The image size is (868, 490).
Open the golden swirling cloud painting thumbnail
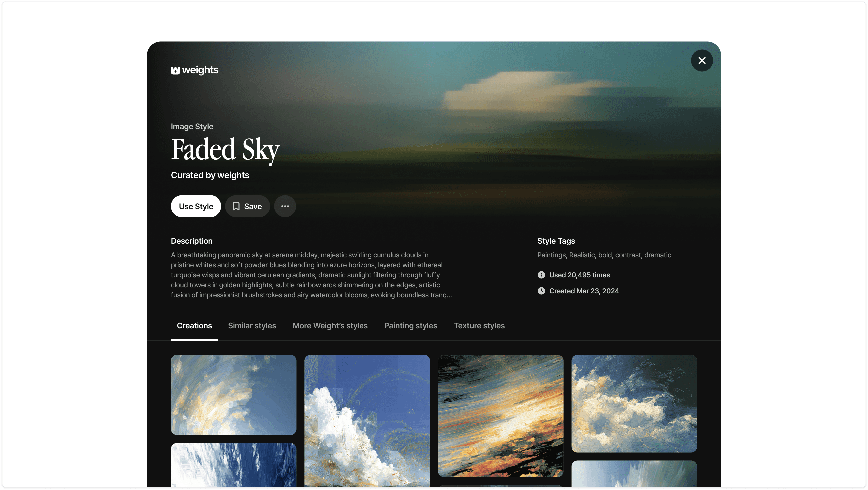tap(233, 395)
